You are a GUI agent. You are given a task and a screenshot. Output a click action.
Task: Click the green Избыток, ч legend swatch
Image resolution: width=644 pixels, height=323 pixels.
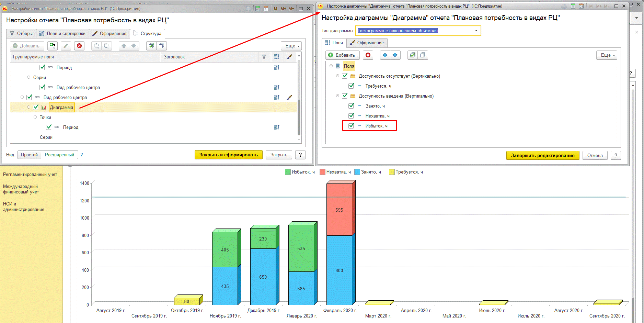(x=288, y=172)
